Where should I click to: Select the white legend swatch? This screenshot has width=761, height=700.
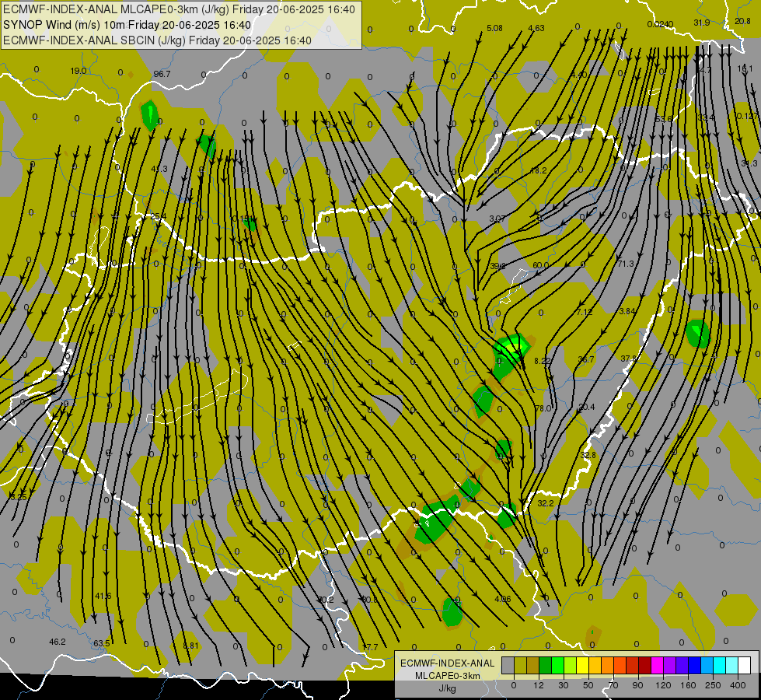pos(745,665)
